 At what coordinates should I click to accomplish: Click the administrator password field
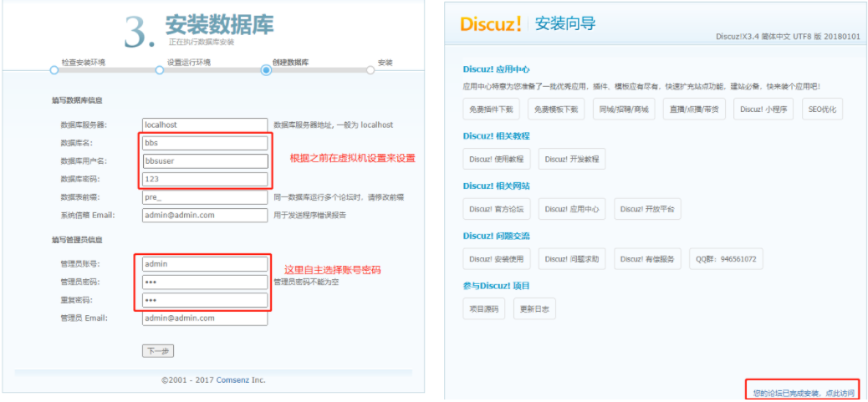(x=205, y=282)
